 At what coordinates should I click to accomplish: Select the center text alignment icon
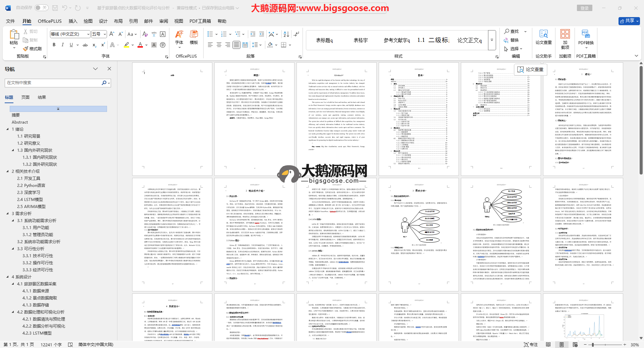click(x=219, y=45)
